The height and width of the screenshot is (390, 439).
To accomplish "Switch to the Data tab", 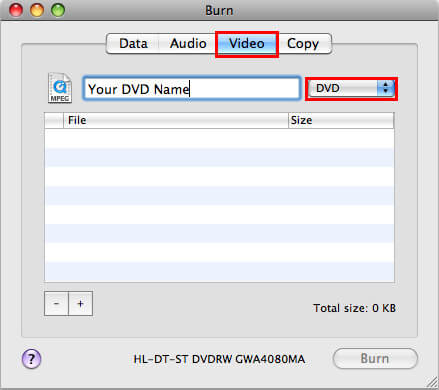I will (x=133, y=44).
